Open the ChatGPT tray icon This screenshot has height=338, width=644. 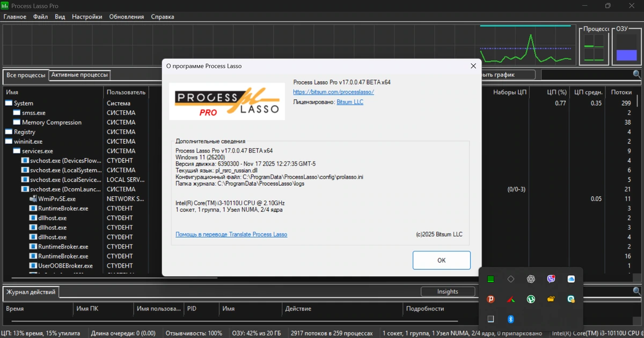[x=531, y=279]
